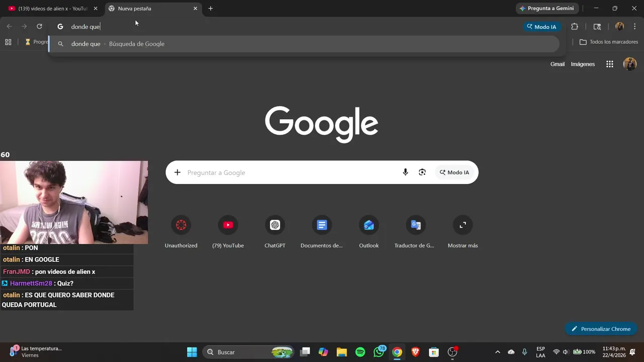Click the webcam overlay video

(x=74, y=202)
